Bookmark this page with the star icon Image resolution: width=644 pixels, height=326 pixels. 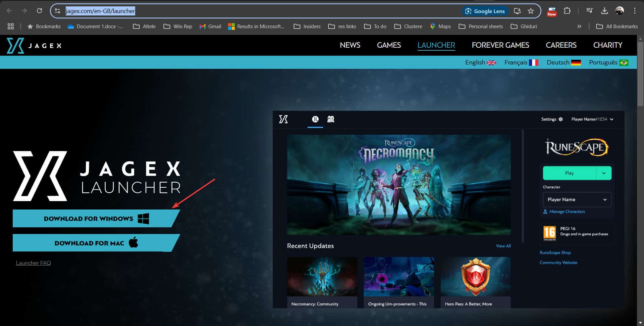pos(531,11)
